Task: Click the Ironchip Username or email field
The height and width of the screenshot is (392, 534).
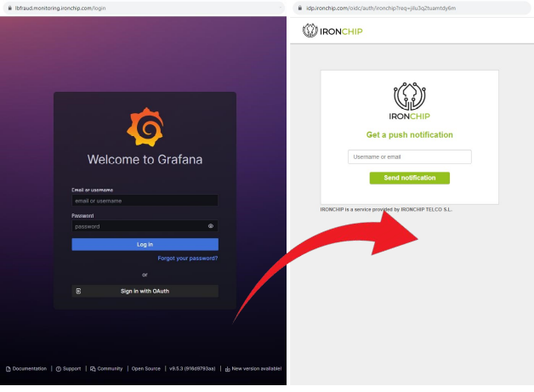Action: click(410, 157)
